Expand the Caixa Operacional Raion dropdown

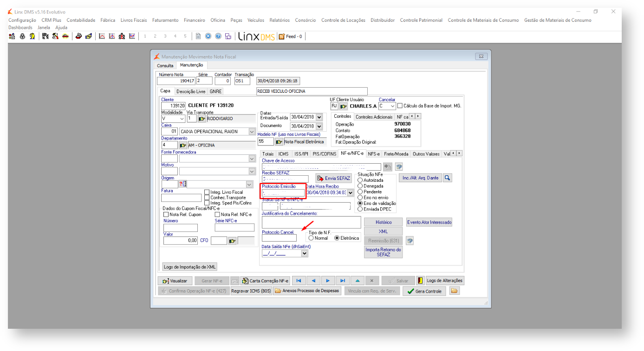(x=252, y=132)
